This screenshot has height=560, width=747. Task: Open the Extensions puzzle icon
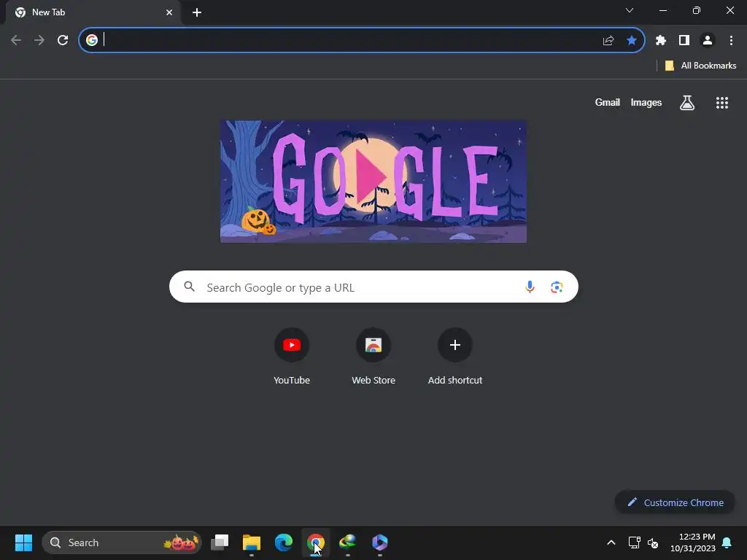[661, 41]
